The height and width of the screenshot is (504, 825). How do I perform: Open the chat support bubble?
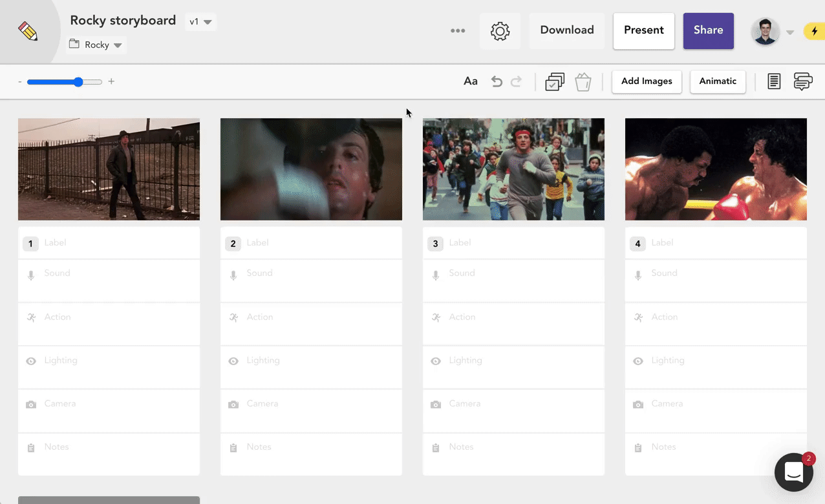pyautogui.click(x=793, y=472)
